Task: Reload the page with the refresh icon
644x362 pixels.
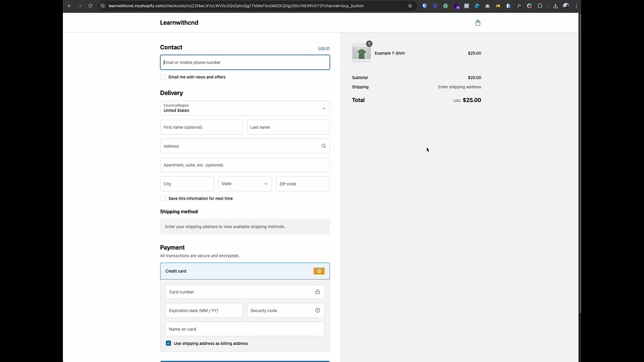Action: click(90, 6)
